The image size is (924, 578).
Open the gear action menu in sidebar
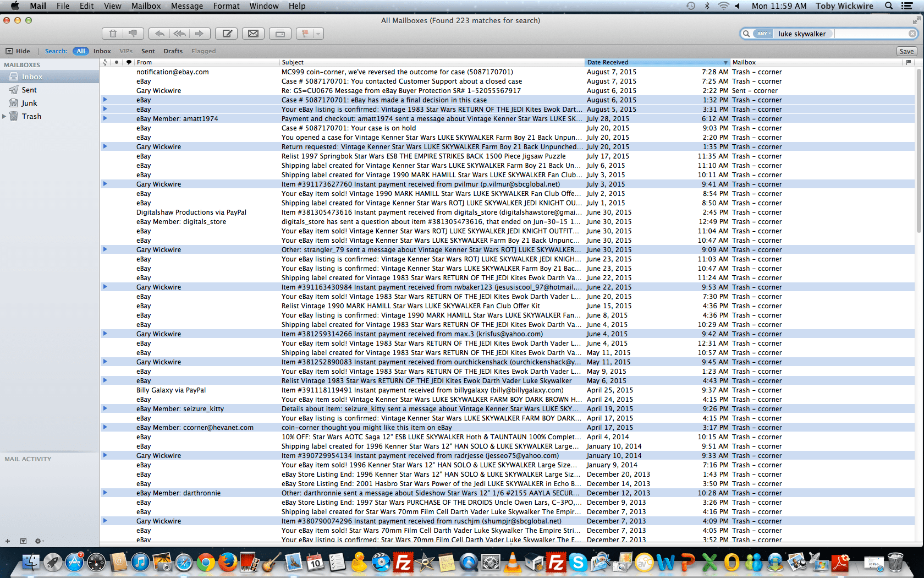click(x=39, y=541)
